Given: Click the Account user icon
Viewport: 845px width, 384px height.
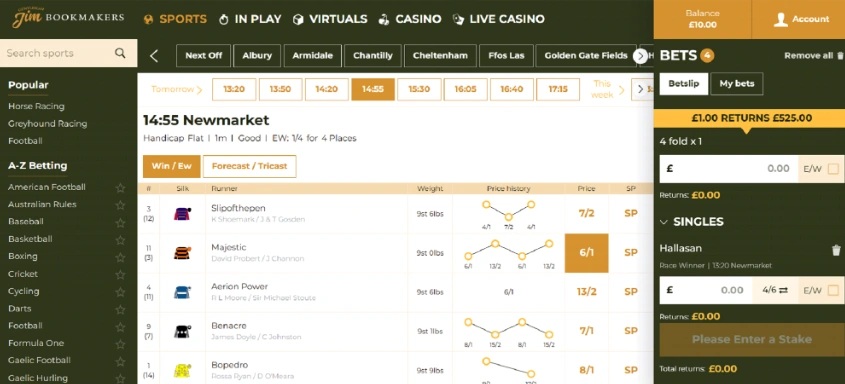Looking at the screenshot, I should tap(780, 19).
